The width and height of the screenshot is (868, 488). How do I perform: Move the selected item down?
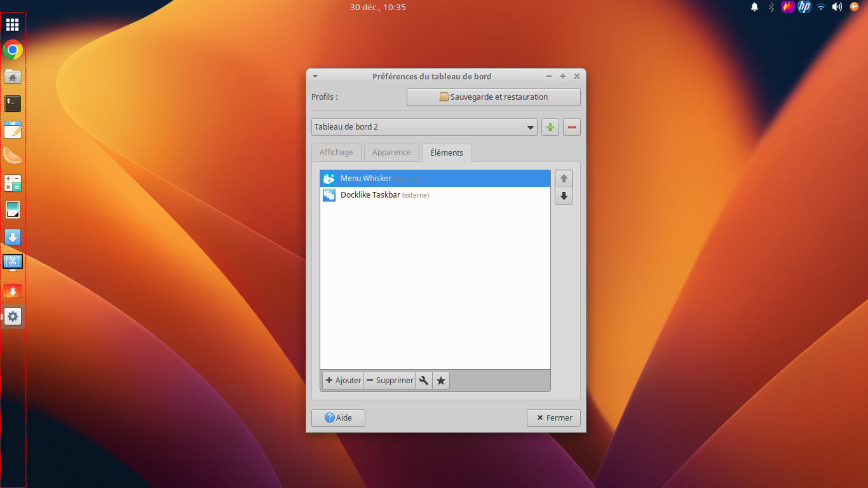coord(564,196)
